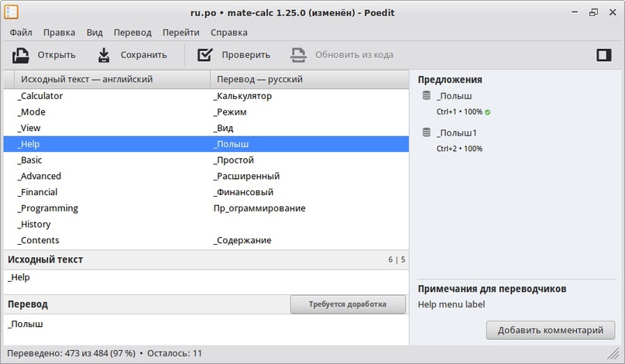Select the _Mode row
The image size is (625, 364).
point(206,112)
